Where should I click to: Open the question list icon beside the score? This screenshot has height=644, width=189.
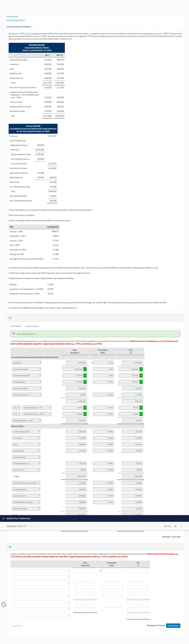[x=175, y=526]
